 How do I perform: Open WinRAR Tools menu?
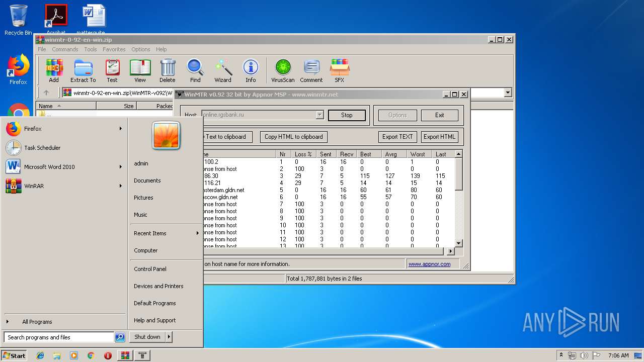coord(91,49)
